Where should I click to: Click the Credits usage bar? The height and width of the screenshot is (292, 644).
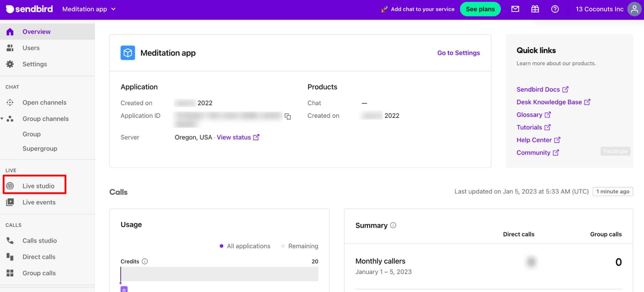(x=219, y=274)
